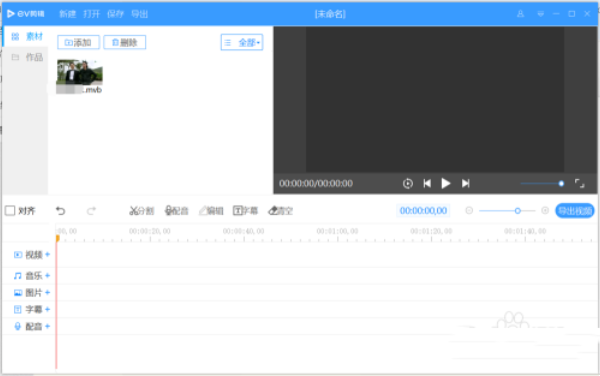Click the 配音 toolbar button
Image resolution: width=600 pixels, height=376 pixels.
pyautogui.click(x=176, y=211)
